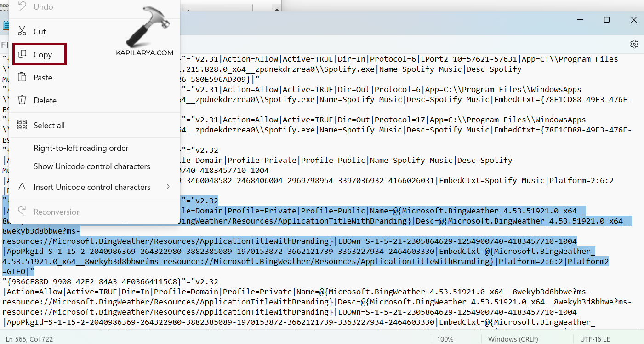This screenshot has width=644, height=344.
Task: Select the Cut scissors icon
Action: click(x=22, y=31)
